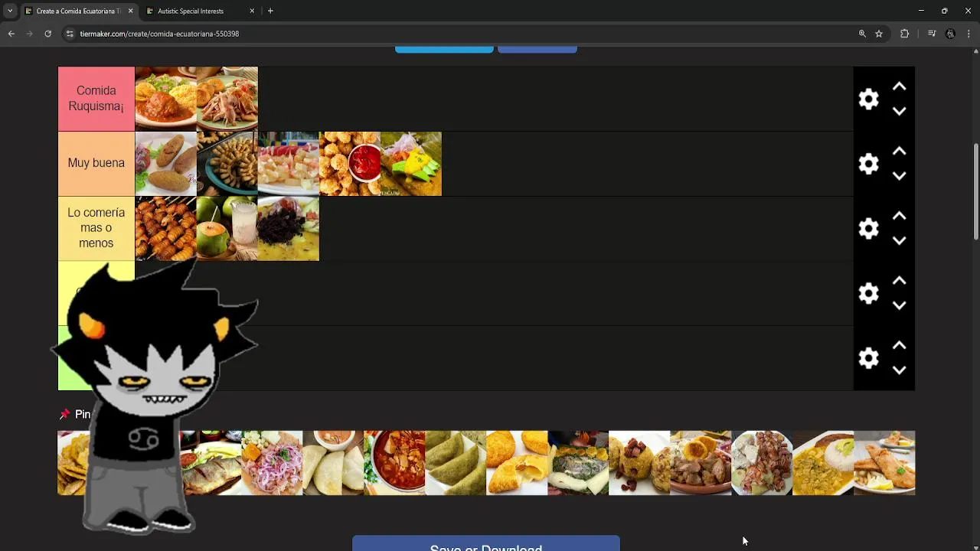Image resolution: width=980 pixels, height=551 pixels.
Task: Open the browser profile avatar
Action: (950, 34)
